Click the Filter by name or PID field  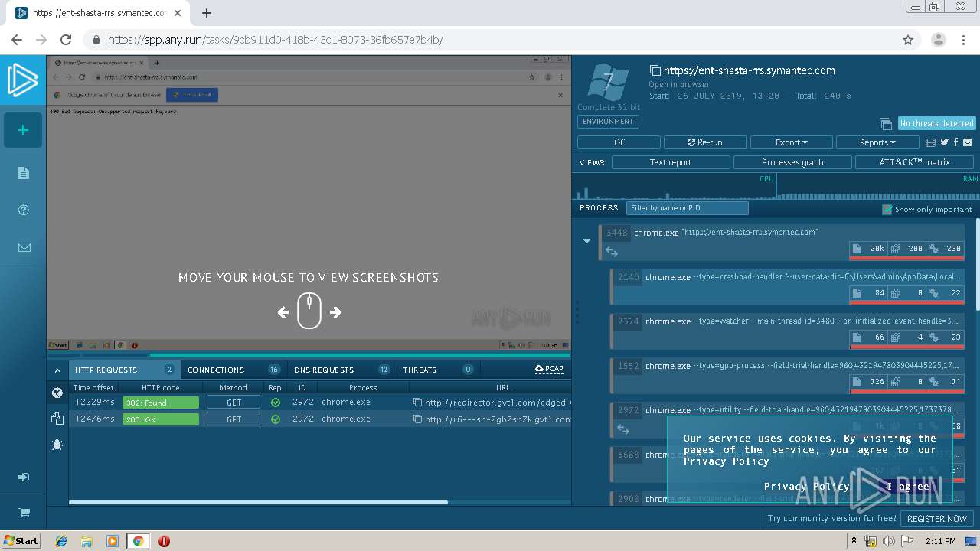point(687,207)
